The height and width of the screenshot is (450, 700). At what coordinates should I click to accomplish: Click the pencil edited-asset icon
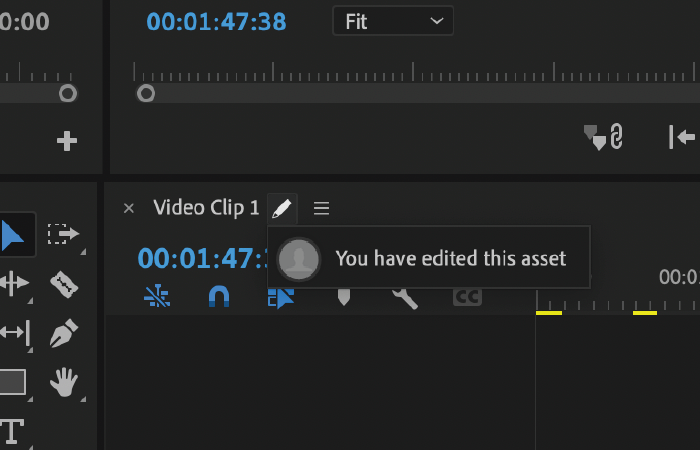pyautogui.click(x=282, y=208)
